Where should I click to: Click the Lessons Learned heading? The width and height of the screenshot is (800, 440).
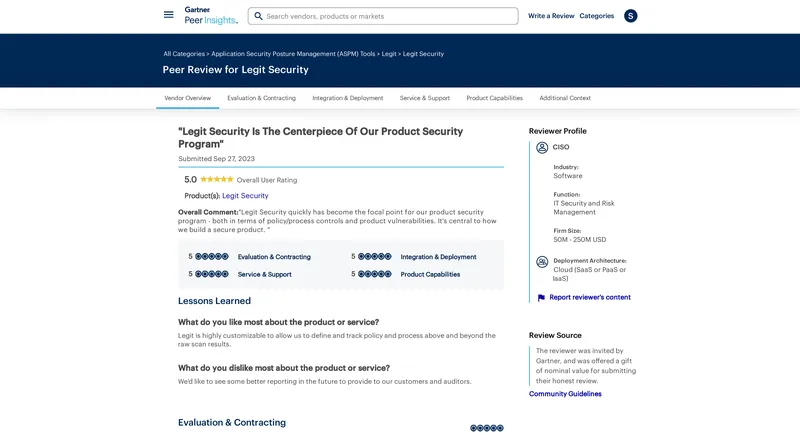(x=214, y=301)
